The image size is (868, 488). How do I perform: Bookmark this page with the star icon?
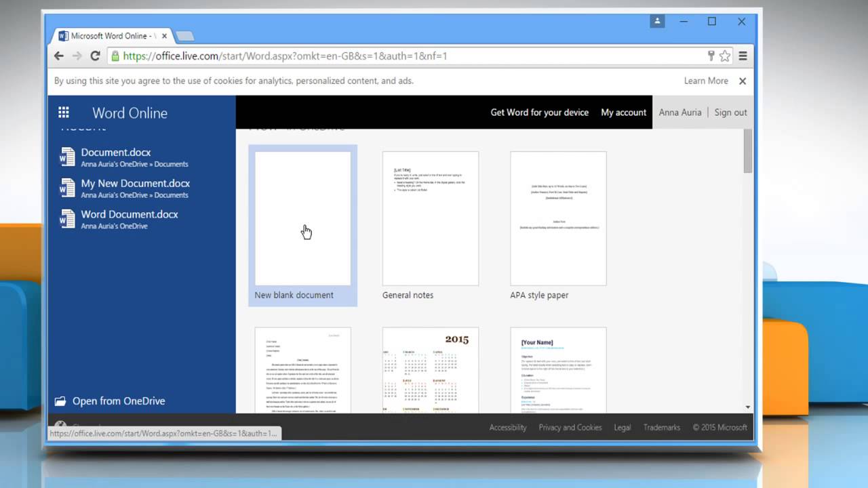pyautogui.click(x=725, y=56)
